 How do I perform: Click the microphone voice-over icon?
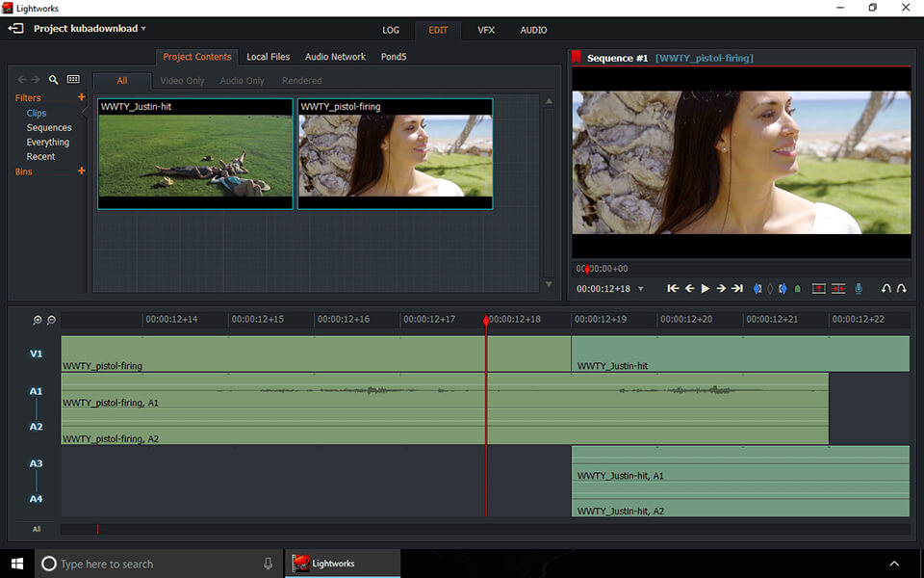859,288
